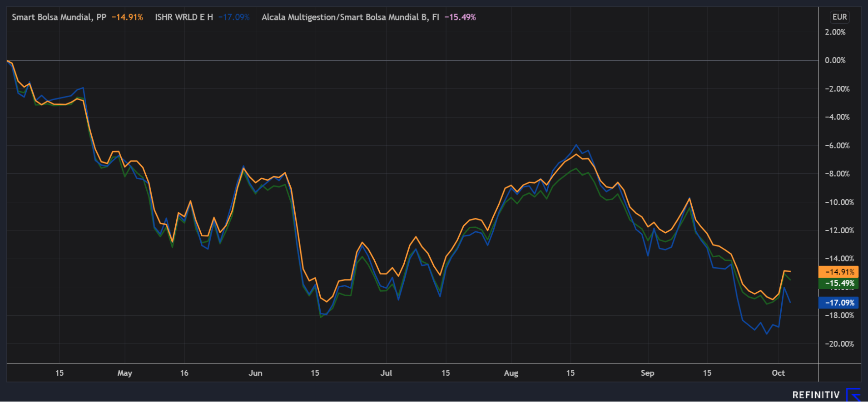Click the Jun label on time axis
This screenshot has width=868, height=402.
(x=255, y=373)
